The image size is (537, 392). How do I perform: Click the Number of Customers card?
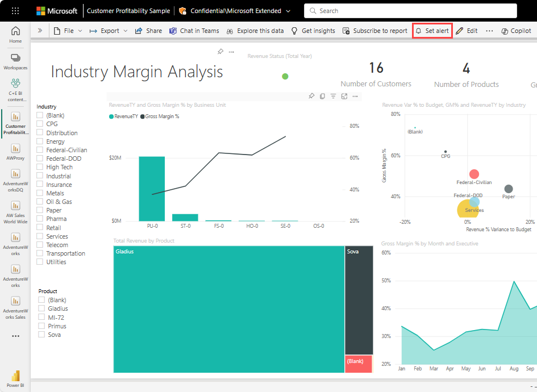(376, 74)
